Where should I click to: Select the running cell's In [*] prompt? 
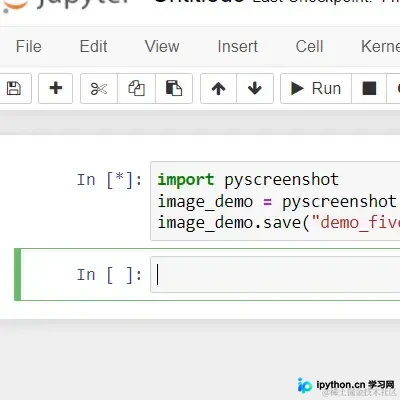point(109,180)
